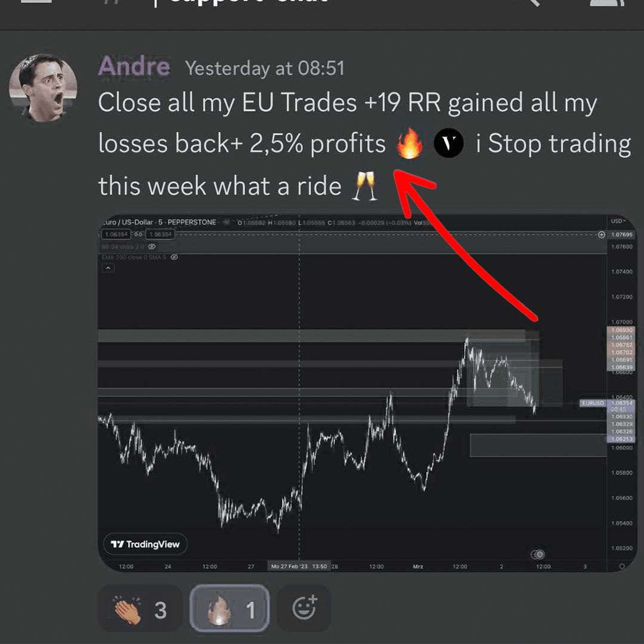Click the TradingView logo badge

[145, 544]
